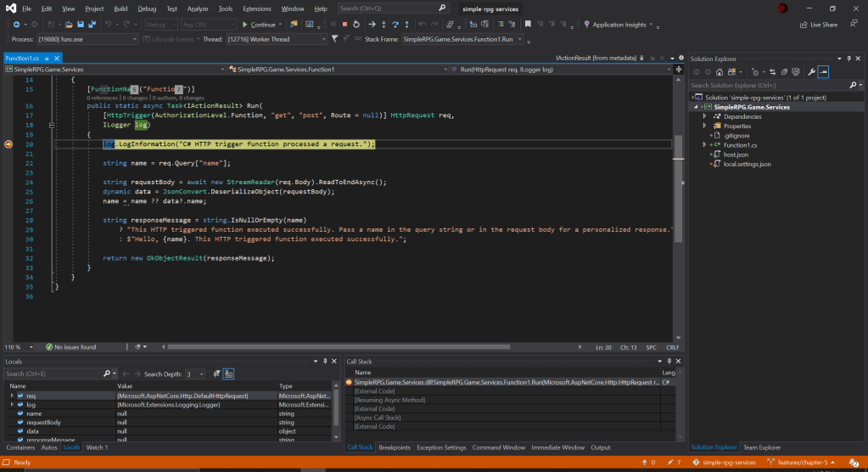Switch to the Breakpoints tab
868x472 pixels.
pos(395,447)
